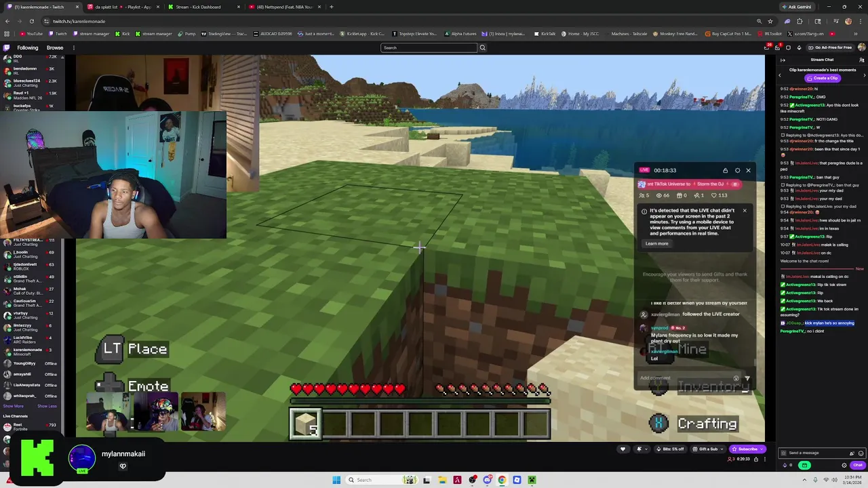Screen dimensions: 868x488
Task: Go to previous chat highlight card arrow
Action: [x=780, y=75]
